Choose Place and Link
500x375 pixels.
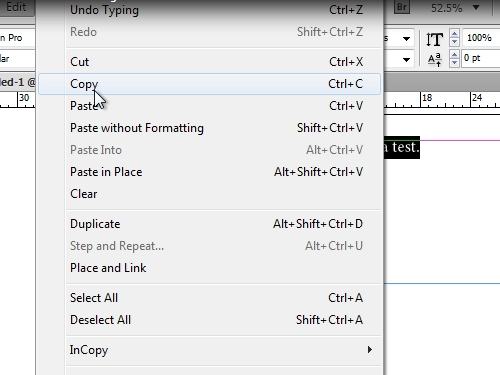(x=209, y=268)
